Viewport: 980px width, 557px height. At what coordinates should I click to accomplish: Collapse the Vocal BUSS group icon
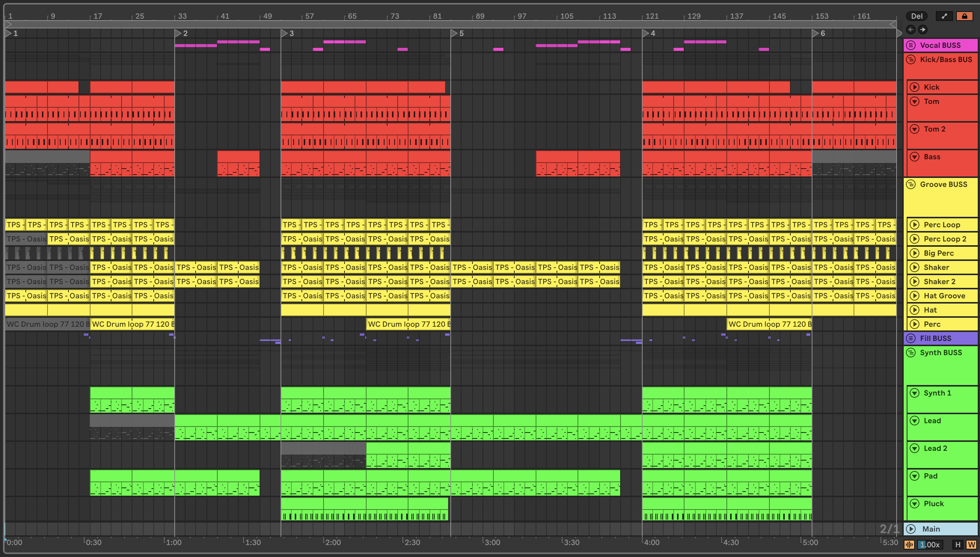tap(911, 45)
